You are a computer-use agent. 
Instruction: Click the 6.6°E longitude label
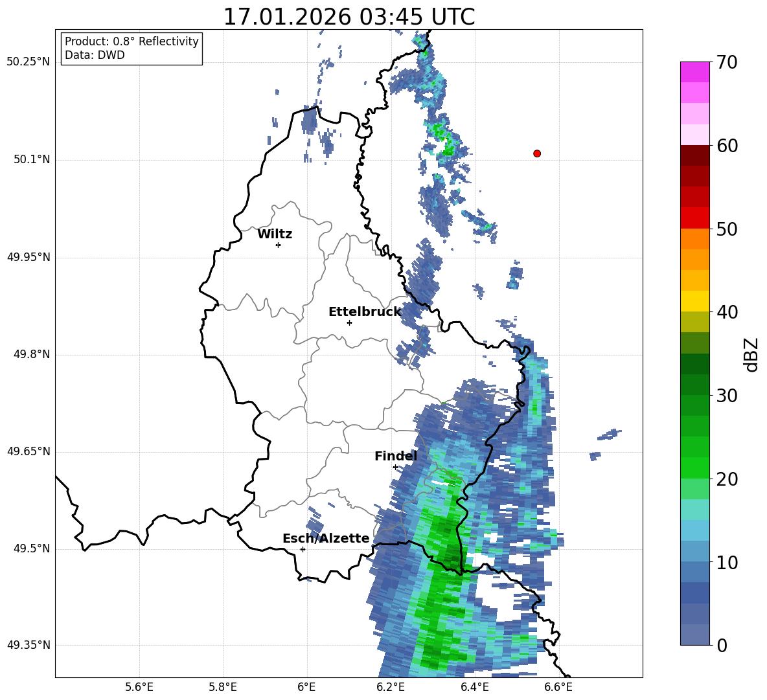[x=558, y=687]
